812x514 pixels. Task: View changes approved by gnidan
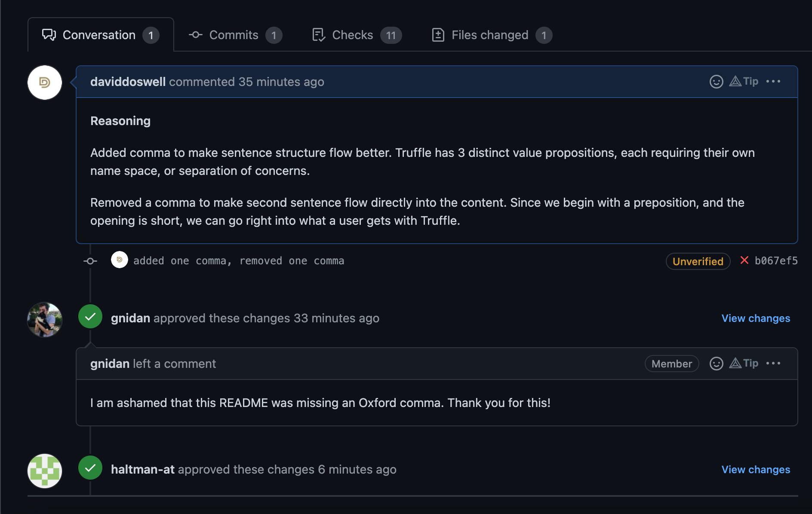[755, 318]
